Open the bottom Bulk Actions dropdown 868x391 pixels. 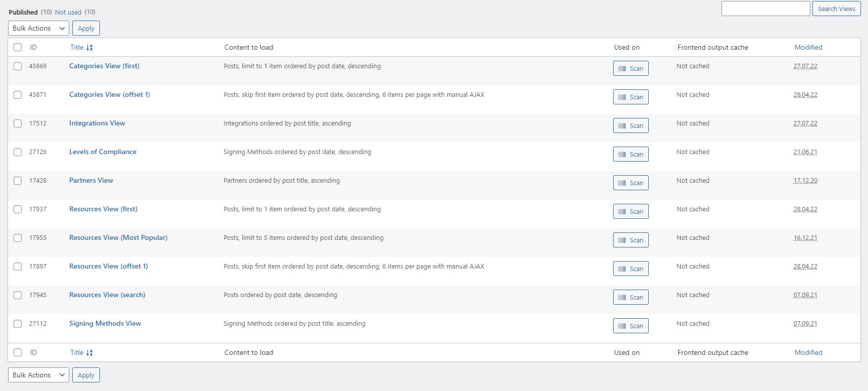[39, 375]
